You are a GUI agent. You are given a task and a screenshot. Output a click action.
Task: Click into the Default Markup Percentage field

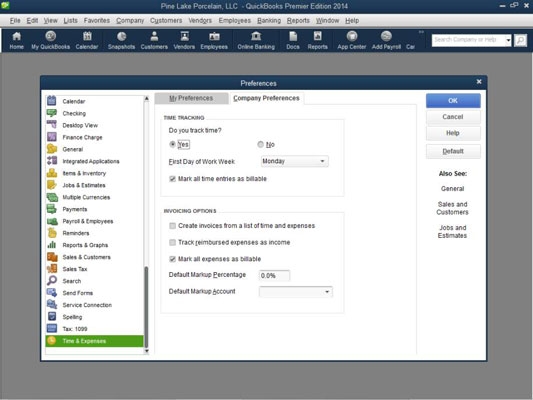click(x=274, y=275)
